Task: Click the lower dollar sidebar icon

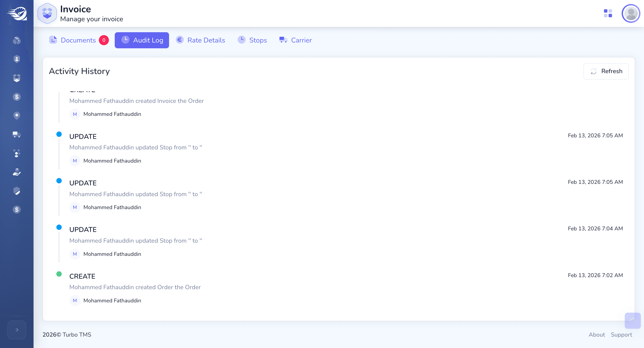Action: (x=17, y=210)
